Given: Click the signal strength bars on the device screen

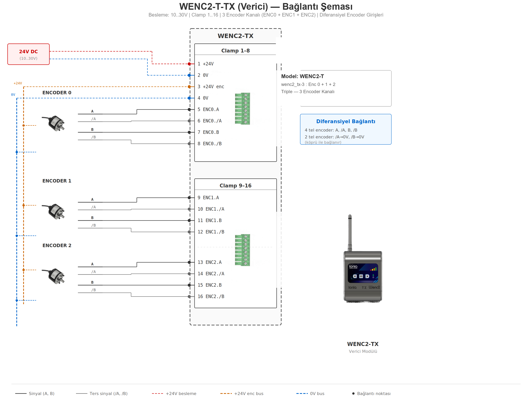Looking at the screenshot, I should coord(374,269).
